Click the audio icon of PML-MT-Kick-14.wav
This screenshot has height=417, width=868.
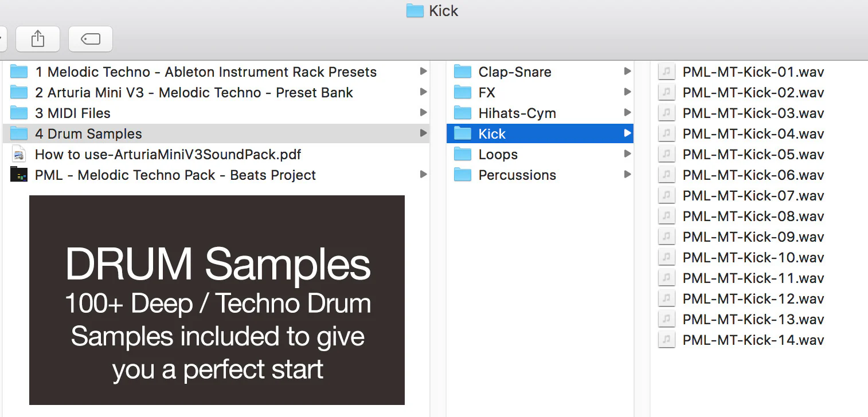[x=666, y=340]
